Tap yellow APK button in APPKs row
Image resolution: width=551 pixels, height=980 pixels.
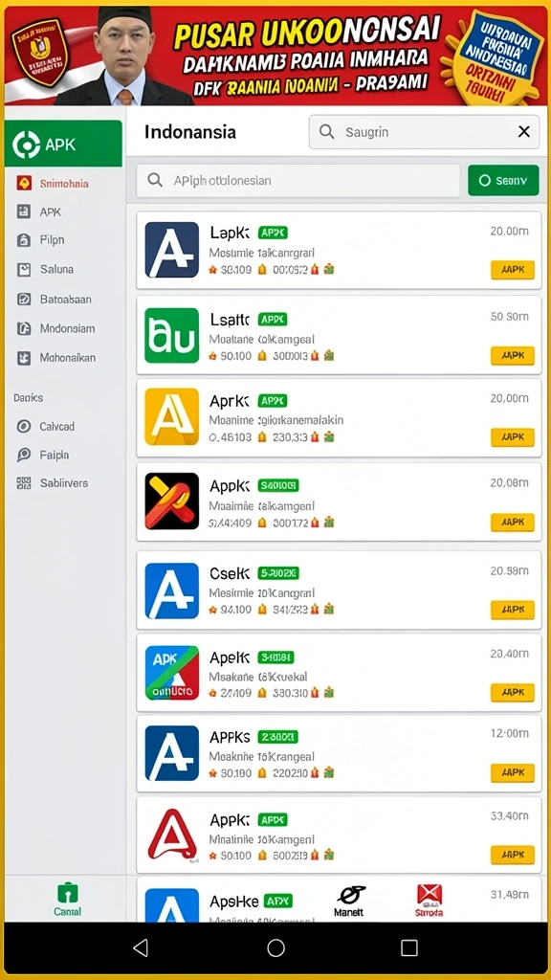513,773
